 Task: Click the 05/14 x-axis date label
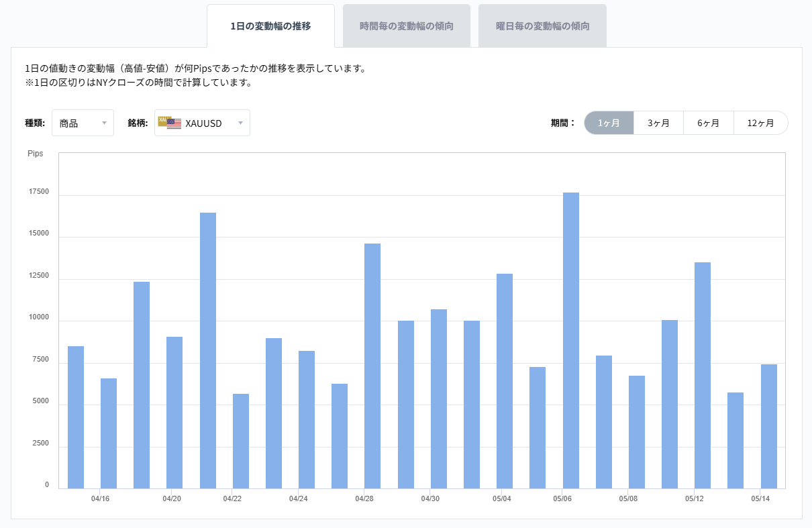[760, 498]
